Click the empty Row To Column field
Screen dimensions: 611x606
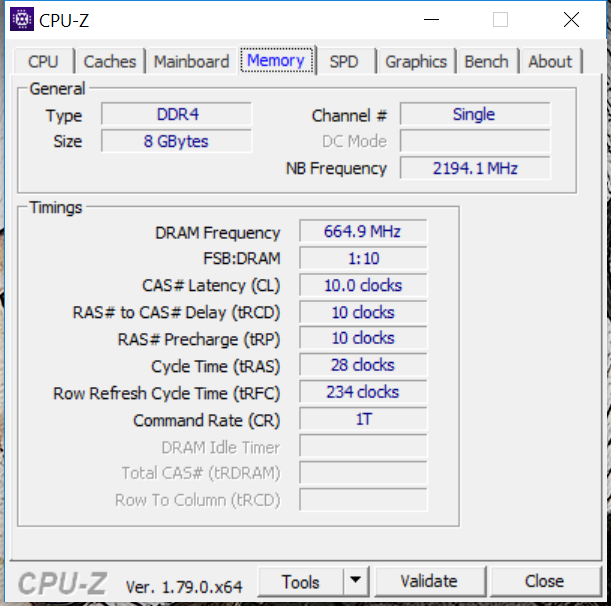tap(363, 500)
